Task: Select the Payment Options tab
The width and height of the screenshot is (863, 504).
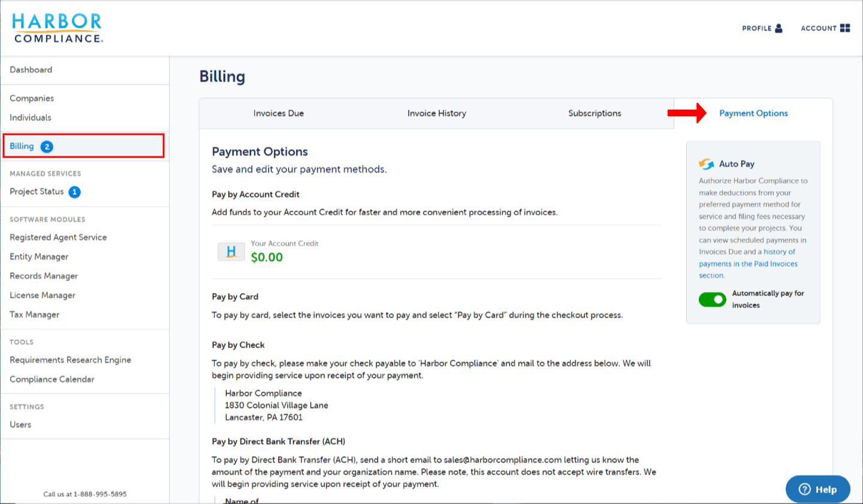Action: [753, 113]
